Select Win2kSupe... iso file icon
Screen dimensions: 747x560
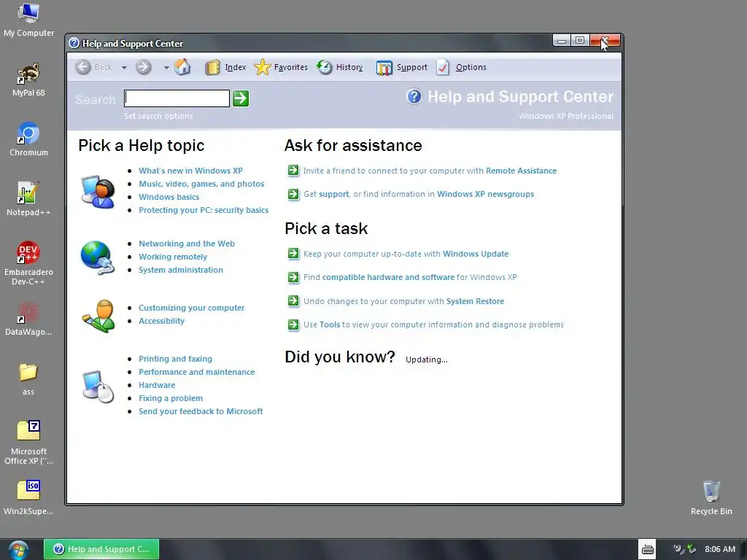click(28, 497)
